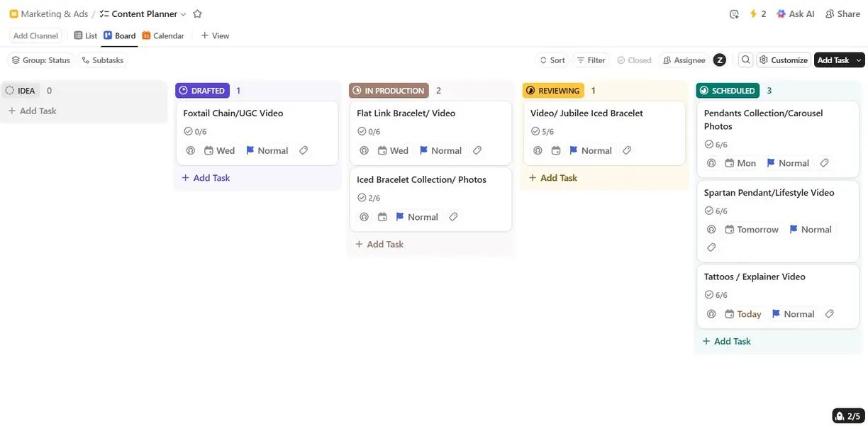Click tag icon on Flat Link Bracelet card
The image size is (868, 429).
477,150
